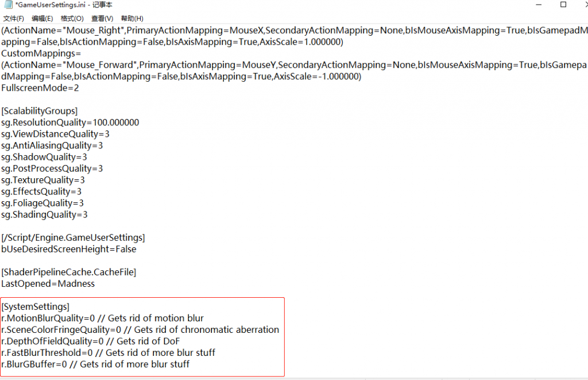Open the 查看(V) View menu

point(102,18)
